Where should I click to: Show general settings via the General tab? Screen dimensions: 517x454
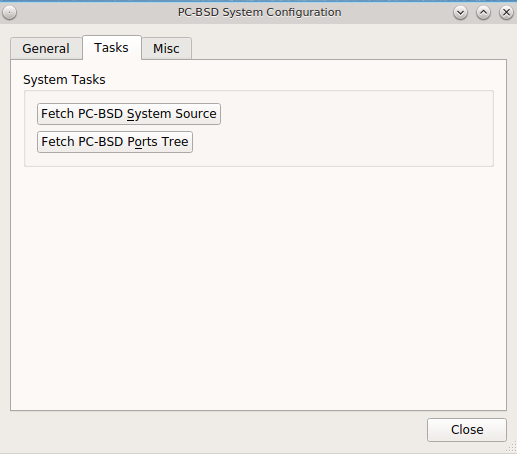46,49
